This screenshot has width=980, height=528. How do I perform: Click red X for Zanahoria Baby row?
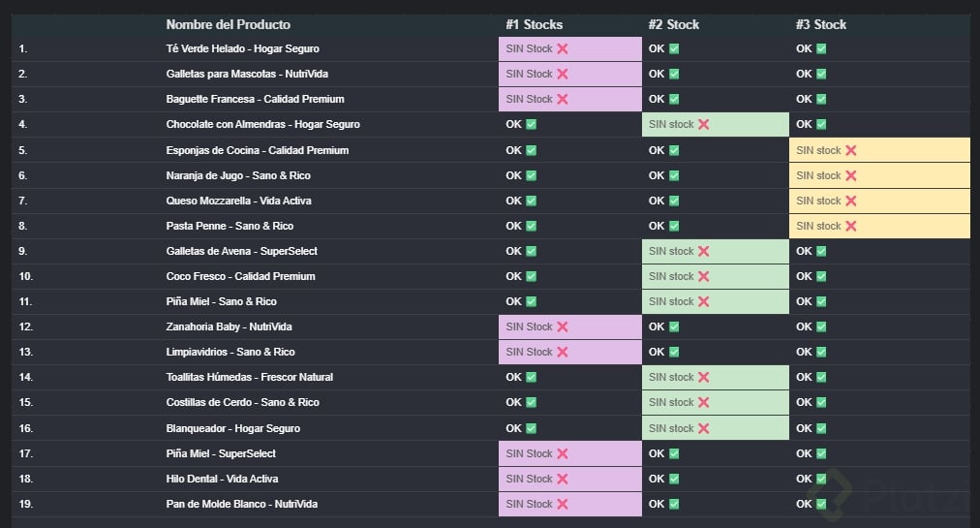click(562, 326)
